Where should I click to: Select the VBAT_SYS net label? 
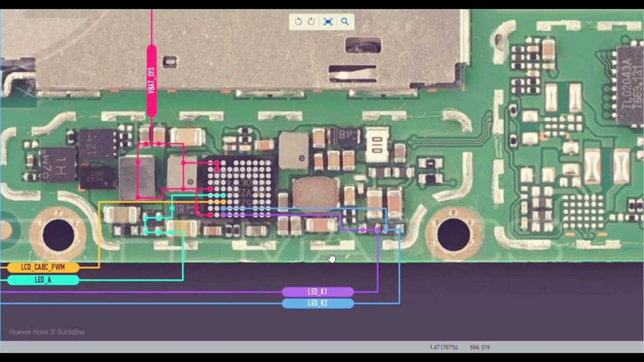[x=152, y=81]
